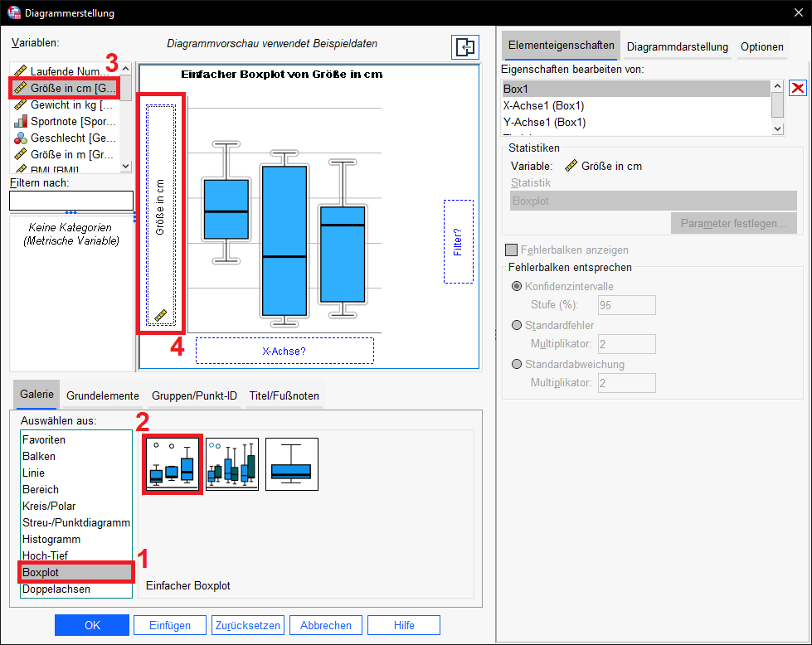Select Balken in the gallery list
Image resolution: width=812 pixels, height=645 pixels.
pyautogui.click(x=76, y=456)
